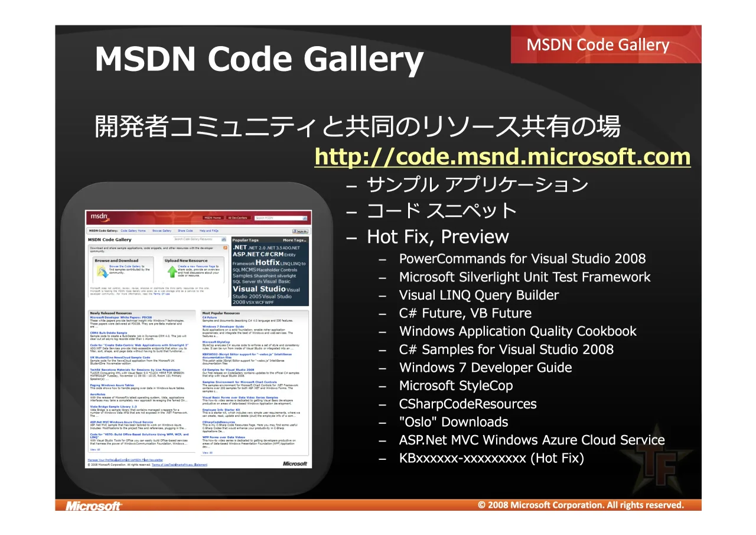756x535 pixels.
Task: Click '"Oslo" Downloads' bullet text
Action: point(454,422)
